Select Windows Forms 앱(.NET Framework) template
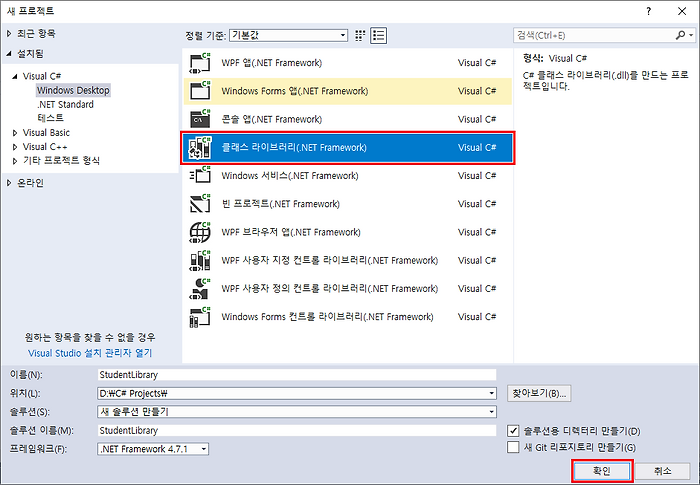The image size is (700, 485). click(348, 91)
